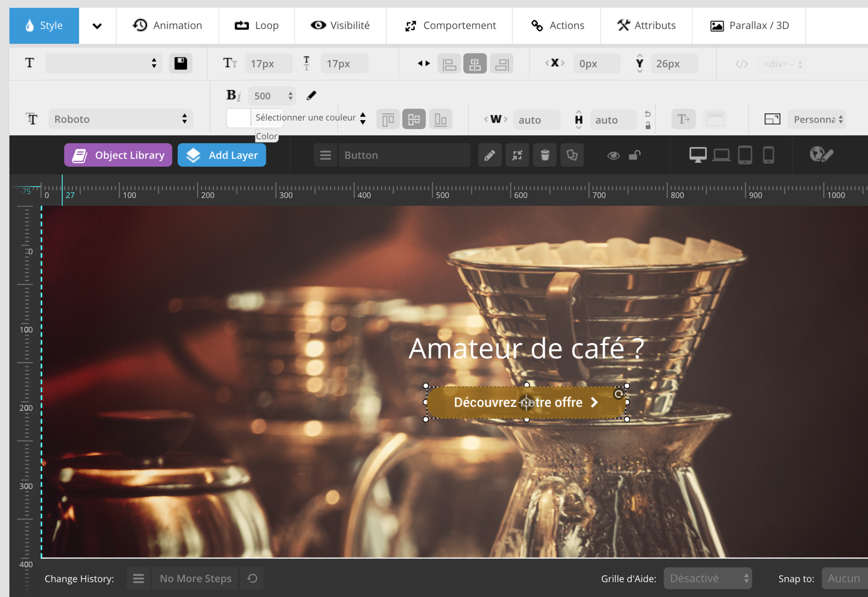Click the duplicate layer icon
Screen dimensions: 868x597
click(x=572, y=155)
